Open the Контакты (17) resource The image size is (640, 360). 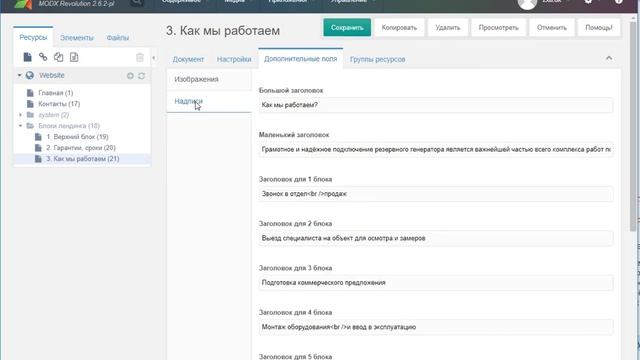tap(59, 104)
